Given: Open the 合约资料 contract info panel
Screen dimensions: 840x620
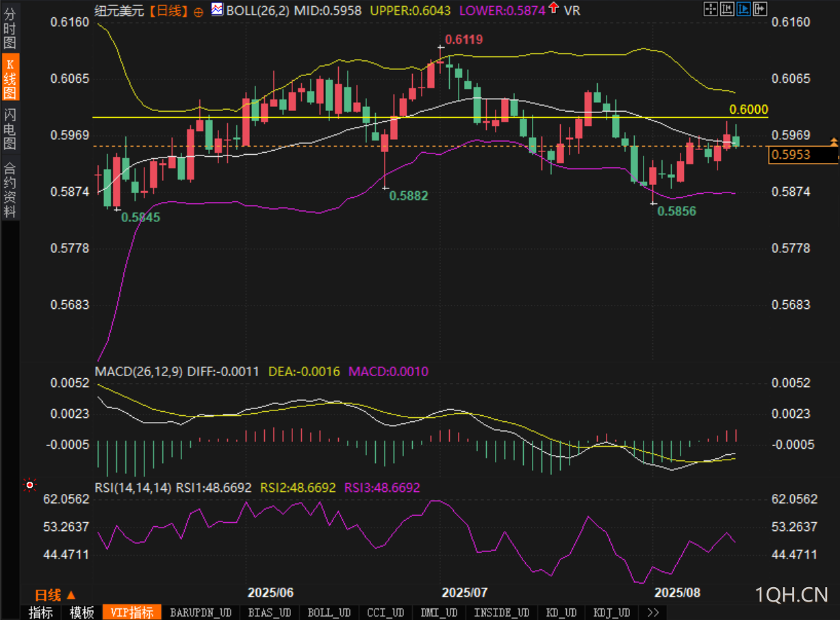Looking at the screenshot, I should [10, 190].
